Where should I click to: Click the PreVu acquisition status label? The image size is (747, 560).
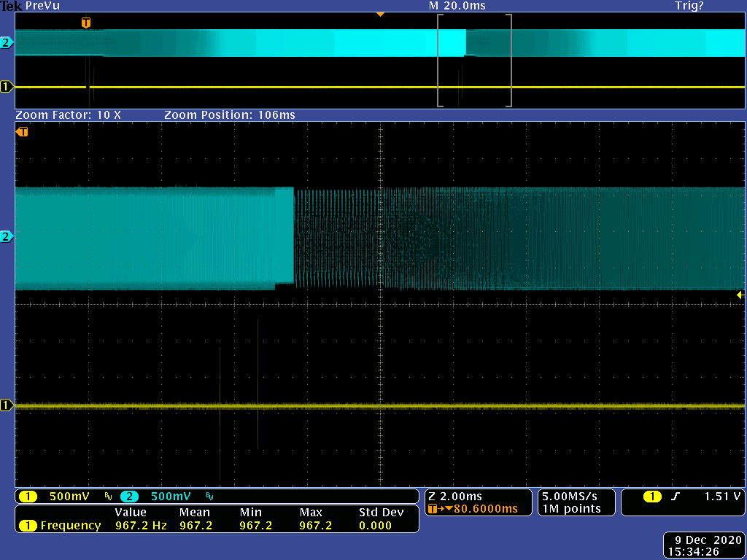pyautogui.click(x=42, y=6)
